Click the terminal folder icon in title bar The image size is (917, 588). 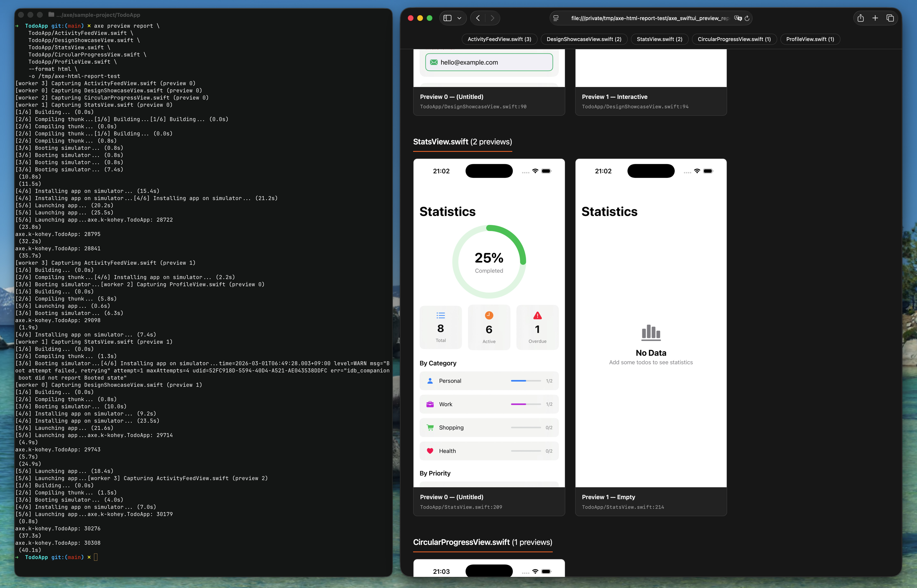51,15
